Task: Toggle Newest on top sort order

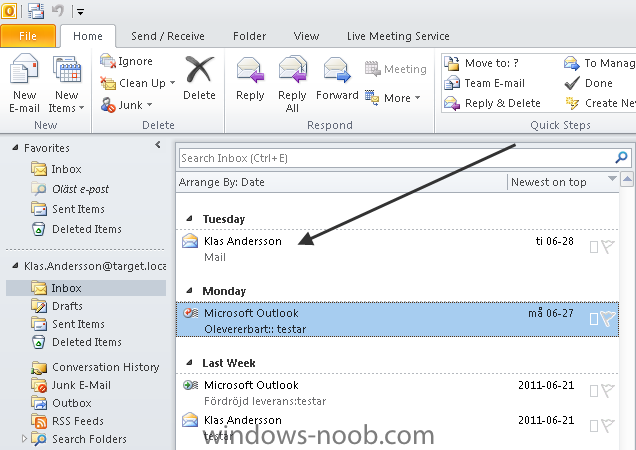Action: tap(548, 182)
